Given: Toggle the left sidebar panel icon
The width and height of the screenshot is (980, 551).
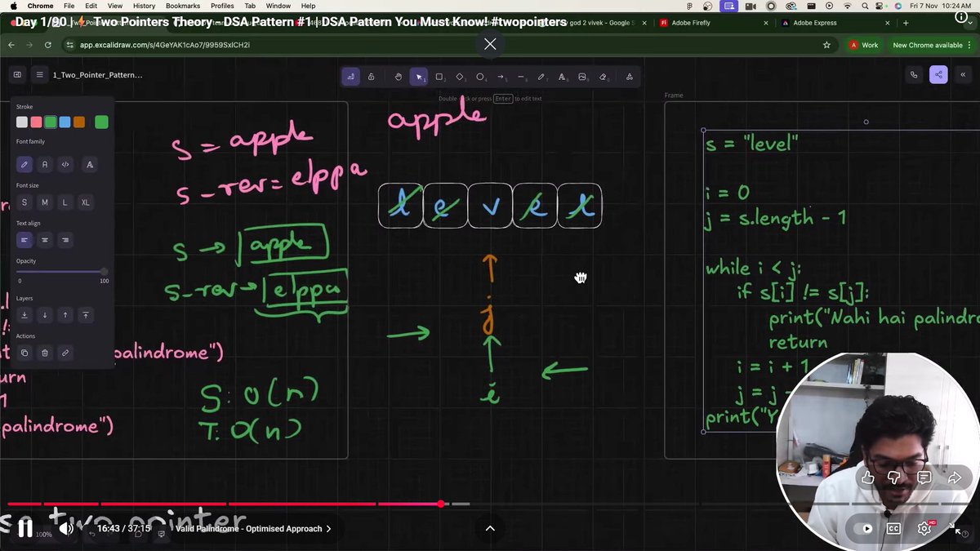Looking at the screenshot, I should tap(17, 74).
